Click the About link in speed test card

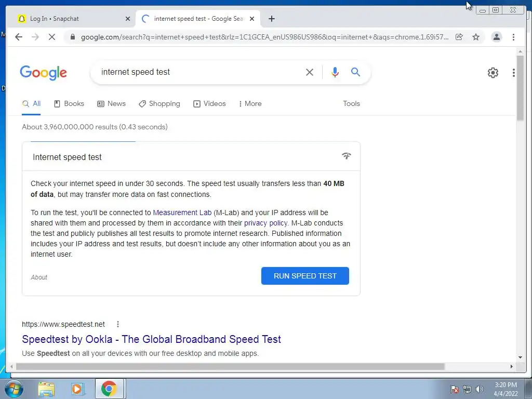coord(39,277)
